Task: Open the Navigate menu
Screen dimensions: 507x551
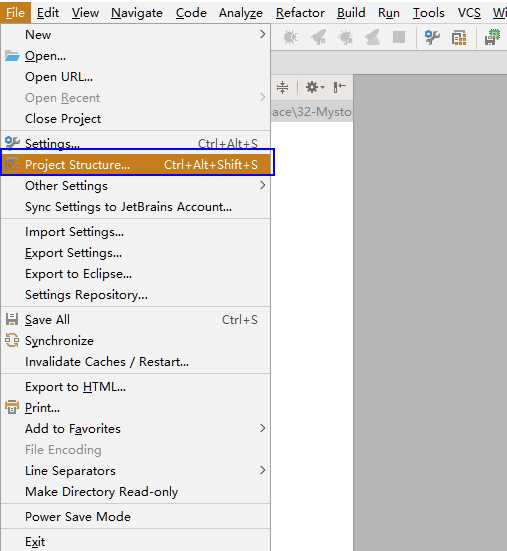Action: click(137, 13)
